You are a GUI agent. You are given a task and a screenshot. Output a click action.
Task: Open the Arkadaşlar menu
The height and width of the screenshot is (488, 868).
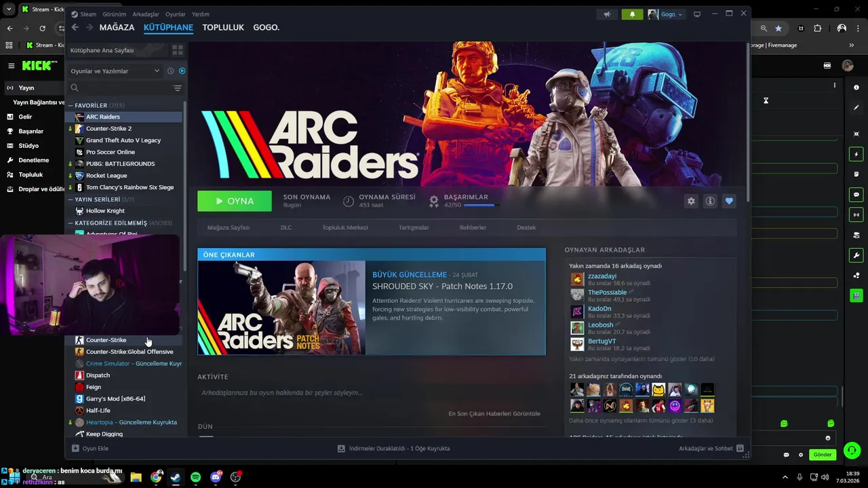coord(146,14)
